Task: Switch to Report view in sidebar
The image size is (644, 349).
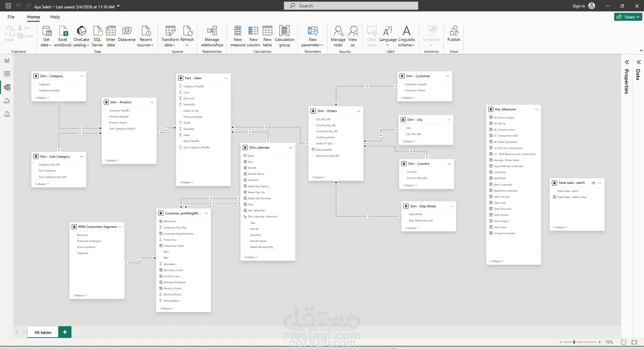Action: point(7,60)
